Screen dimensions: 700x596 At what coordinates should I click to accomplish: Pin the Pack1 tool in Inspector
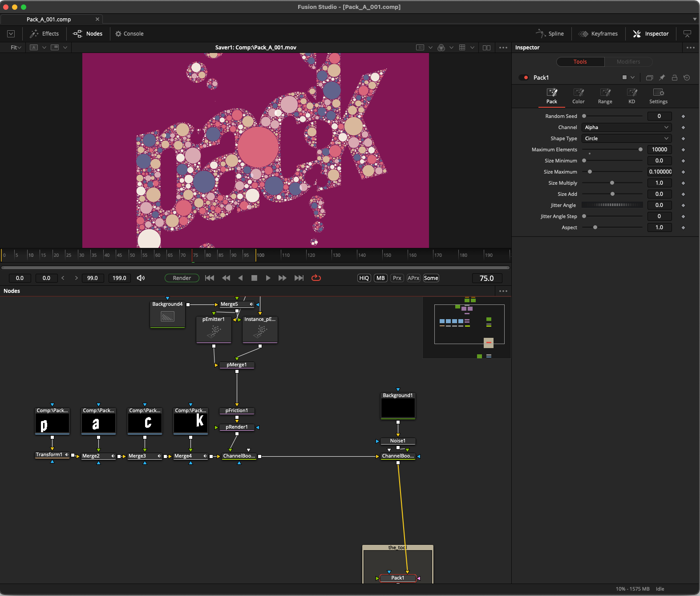pos(662,77)
